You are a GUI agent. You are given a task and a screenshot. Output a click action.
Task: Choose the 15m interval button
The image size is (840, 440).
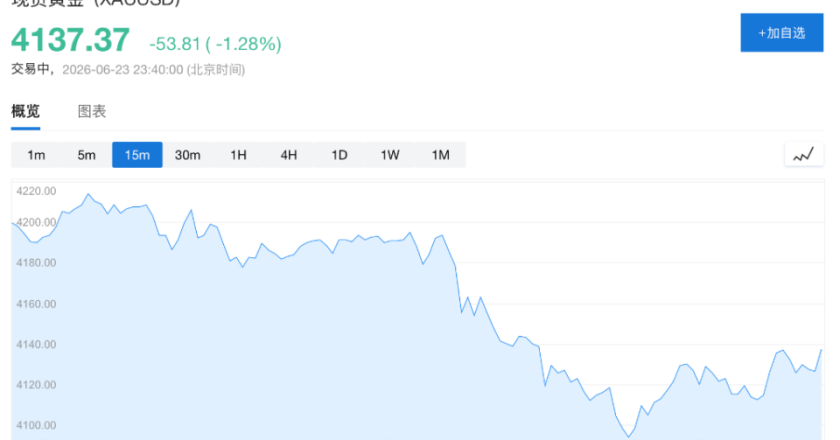[x=137, y=155]
